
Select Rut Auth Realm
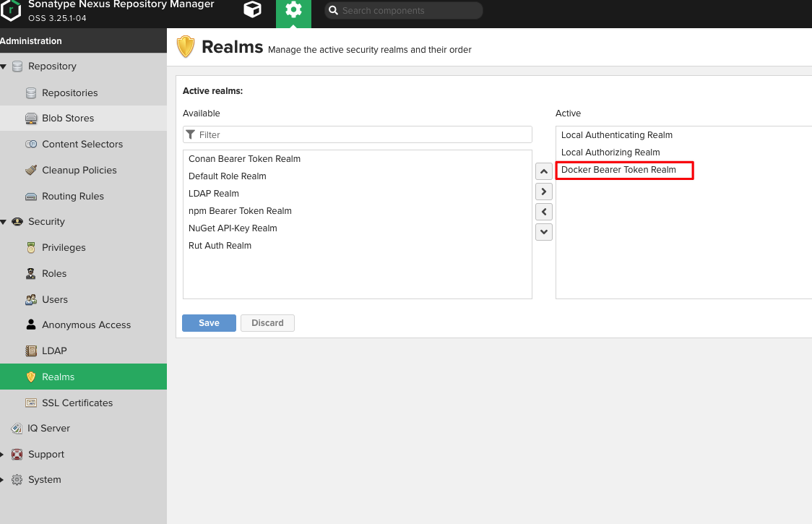(x=358, y=246)
